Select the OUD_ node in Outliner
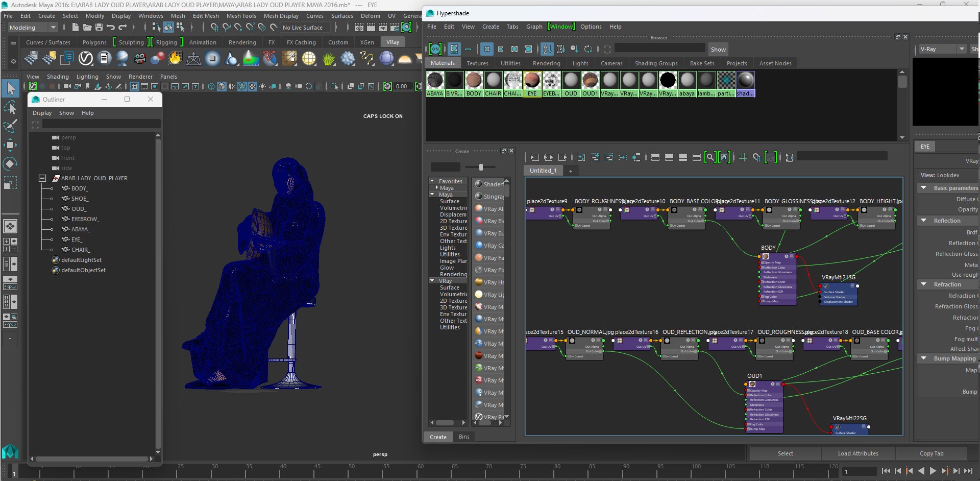Viewport: 980px width, 481px height. (x=79, y=209)
